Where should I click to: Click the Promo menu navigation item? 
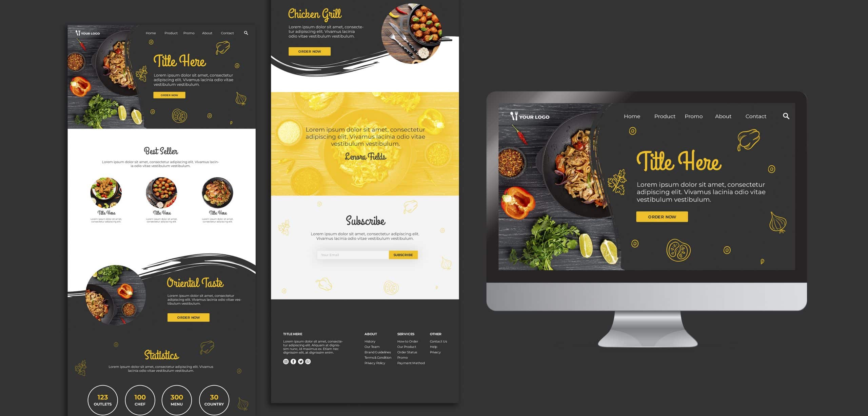694,116
